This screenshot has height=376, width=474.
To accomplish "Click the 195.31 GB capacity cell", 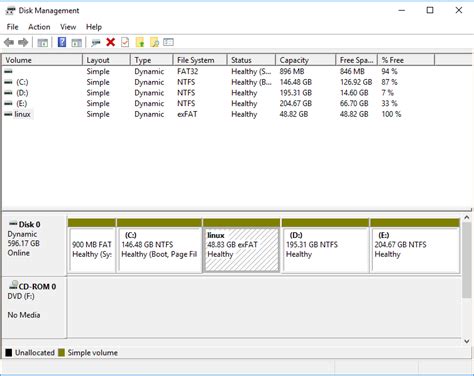I will pos(296,93).
